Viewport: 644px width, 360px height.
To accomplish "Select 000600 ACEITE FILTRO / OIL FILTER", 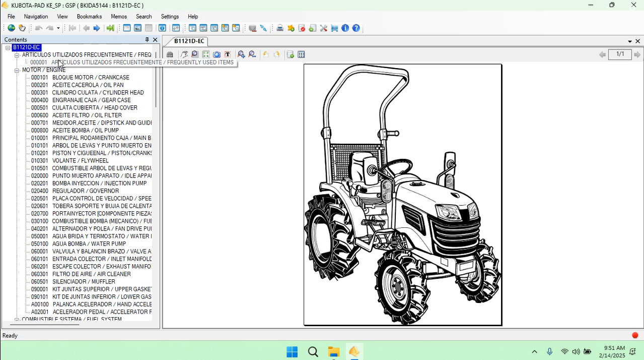I will click(x=76, y=115).
